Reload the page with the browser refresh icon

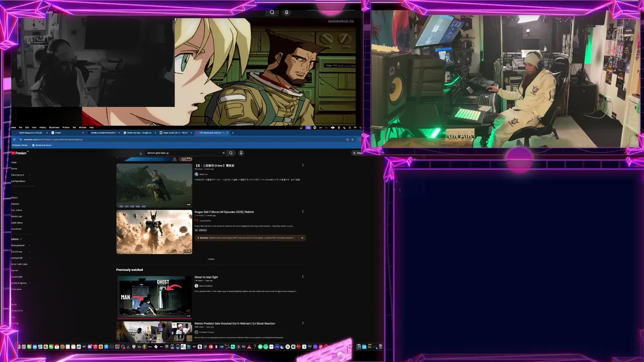14,139
